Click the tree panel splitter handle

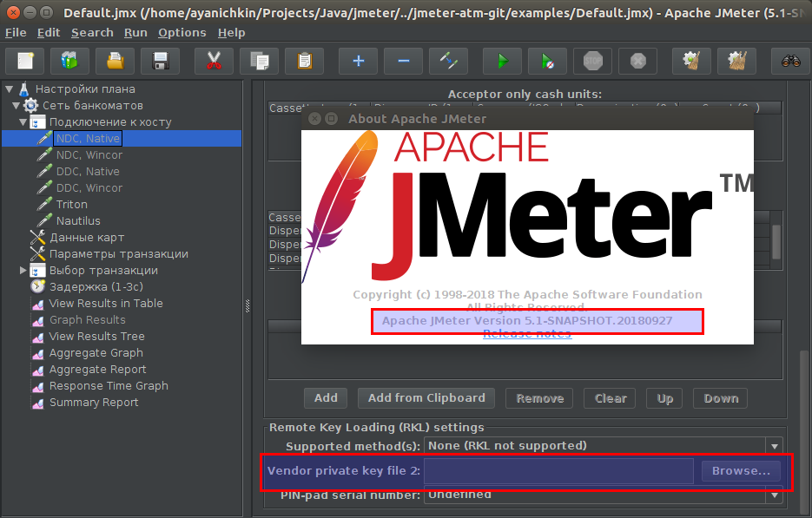pos(248,305)
